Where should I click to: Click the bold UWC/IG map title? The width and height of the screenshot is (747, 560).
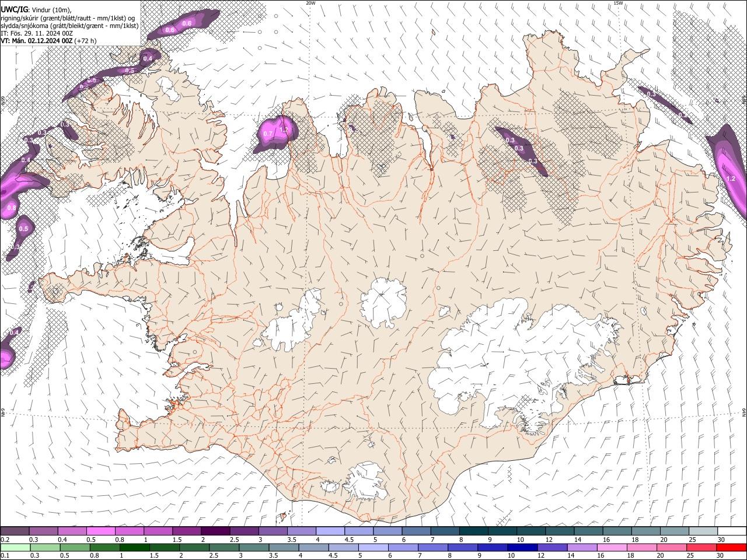(14, 10)
